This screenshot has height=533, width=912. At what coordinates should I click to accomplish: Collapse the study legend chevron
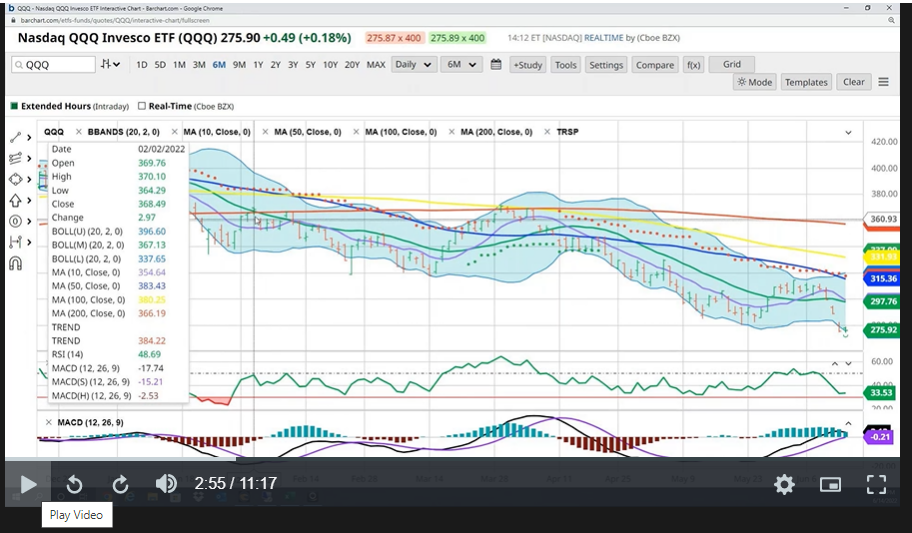coord(849,133)
